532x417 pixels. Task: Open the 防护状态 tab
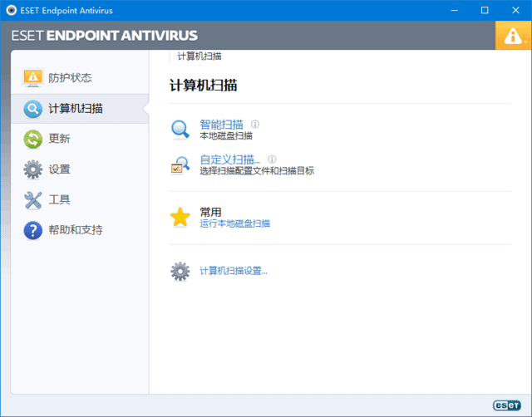tap(70, 78)
